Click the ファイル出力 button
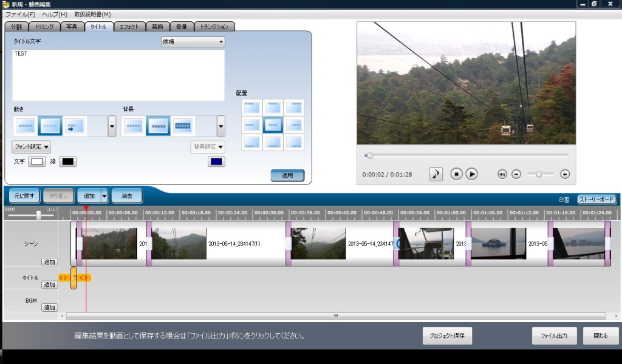 554,336
